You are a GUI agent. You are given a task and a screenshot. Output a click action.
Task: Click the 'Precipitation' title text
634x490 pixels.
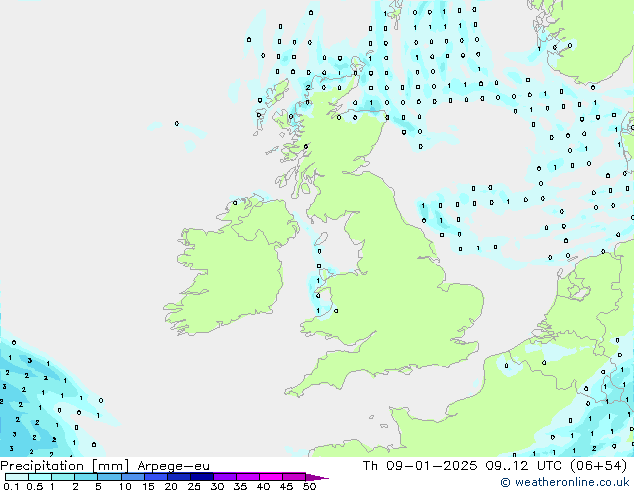[42, 466]
